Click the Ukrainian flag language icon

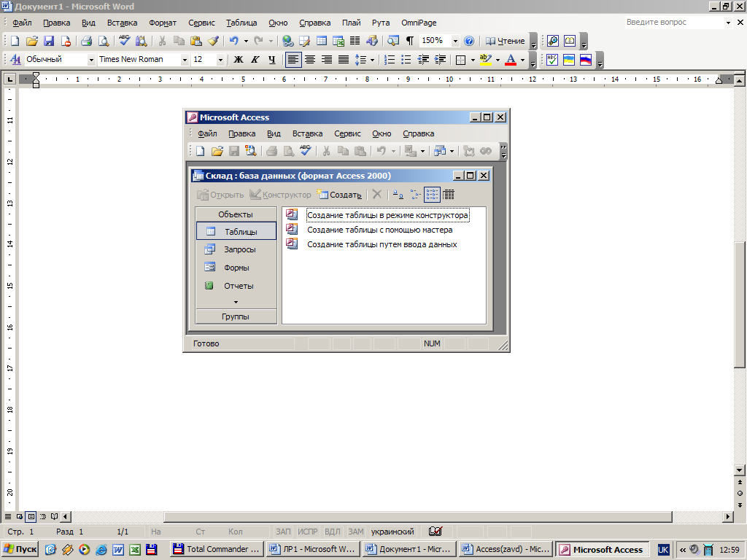tap(569, 60)
